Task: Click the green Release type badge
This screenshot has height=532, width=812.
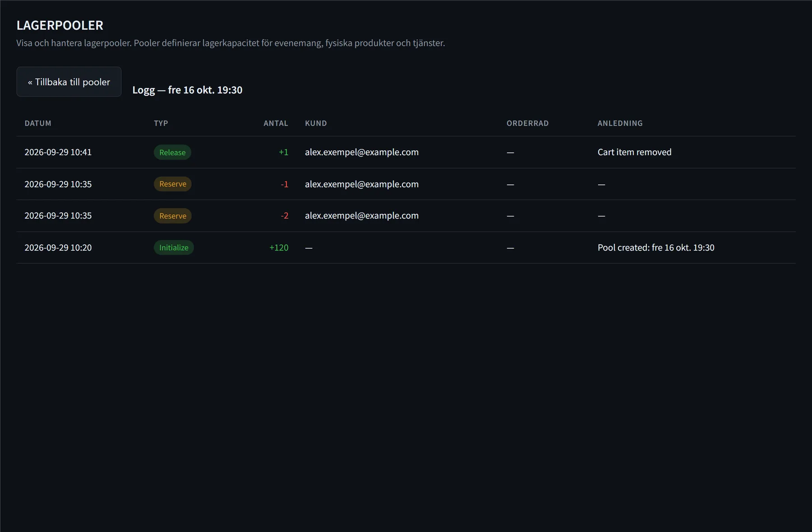Action: pyautogui.click(x=172, y=152)
